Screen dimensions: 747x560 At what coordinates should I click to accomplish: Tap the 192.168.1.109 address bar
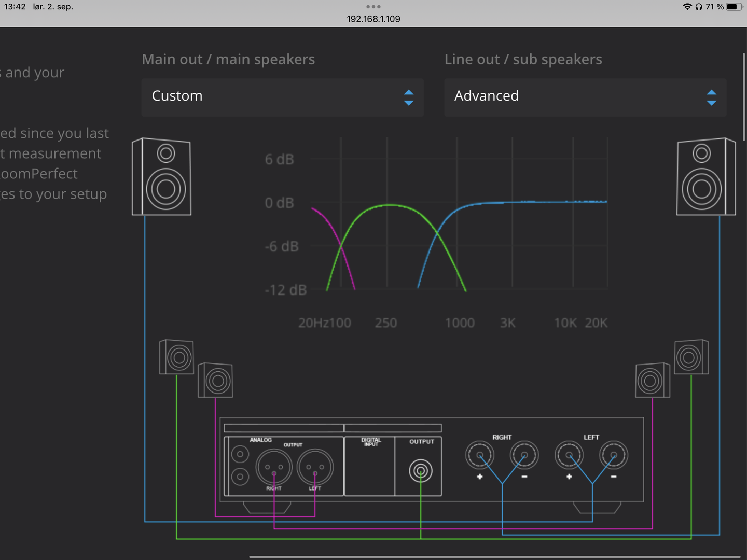[374, 19]
